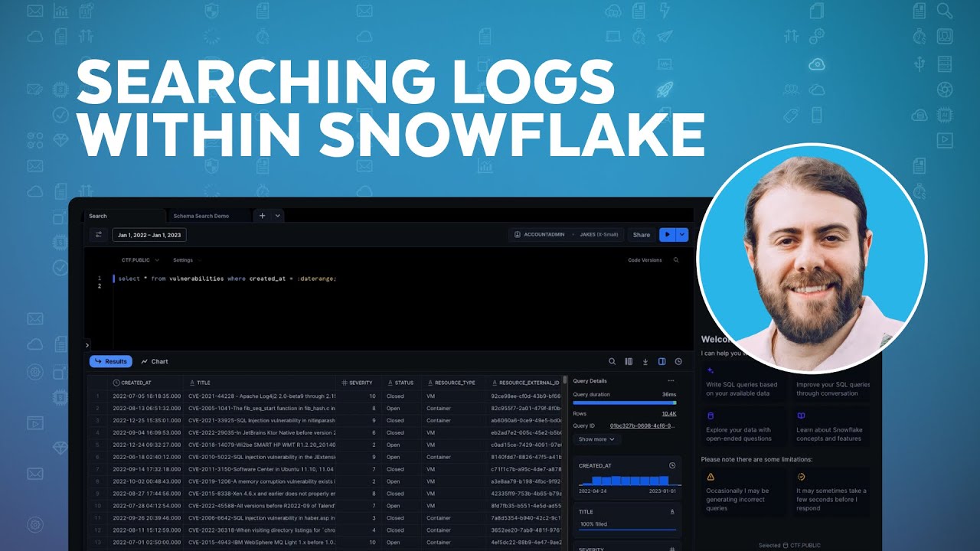Screen dimensions: 980x551
Task: Sort by the RESOURCE_TYPE column header
Action: [452, 382]
